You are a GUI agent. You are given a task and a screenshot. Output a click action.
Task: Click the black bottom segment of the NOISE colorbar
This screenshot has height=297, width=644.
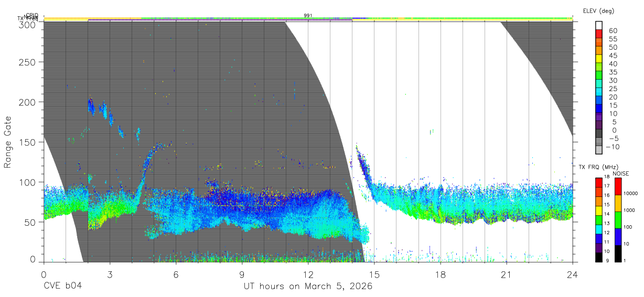pyautogui.click(x=618, y=254)
